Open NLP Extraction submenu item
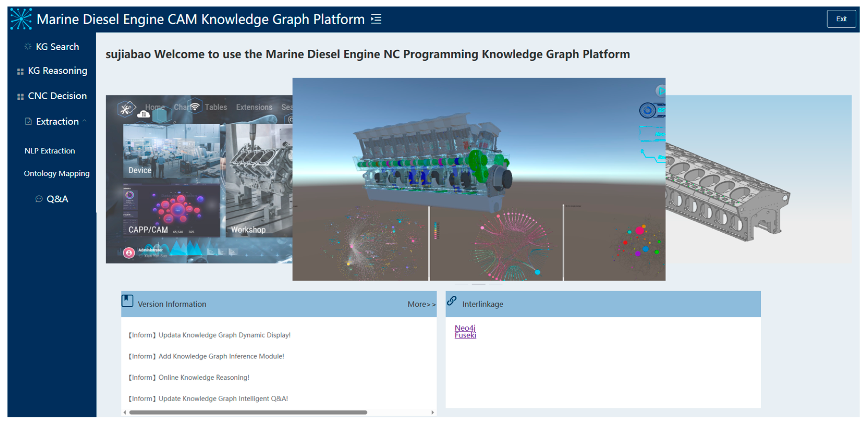This screenshot has width=868, height=426. 50,151
